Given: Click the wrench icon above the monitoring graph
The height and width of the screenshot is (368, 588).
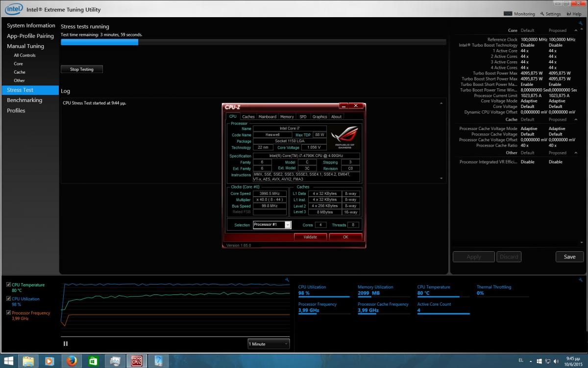Looking at the screenshot, I should point(287,280).
